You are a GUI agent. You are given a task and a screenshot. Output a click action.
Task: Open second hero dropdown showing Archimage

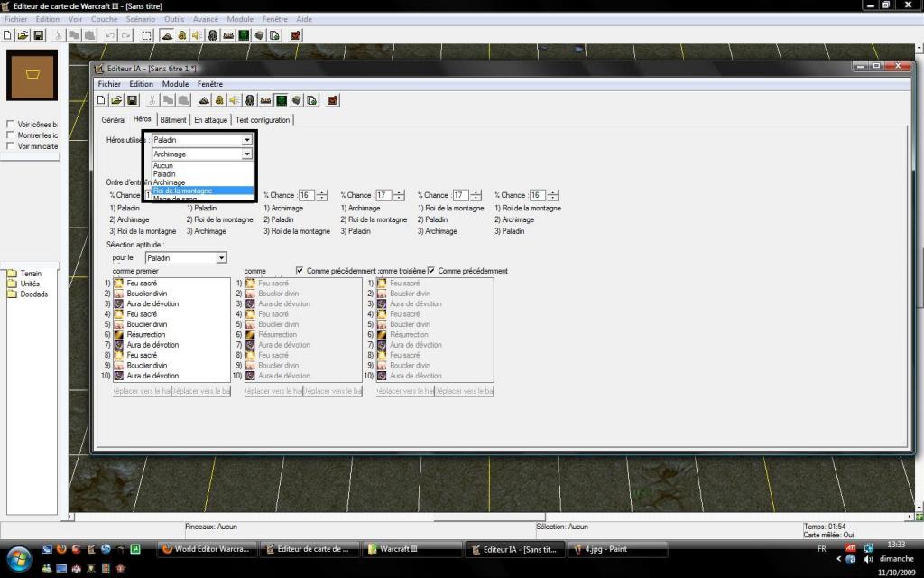[x=247, y=154]
